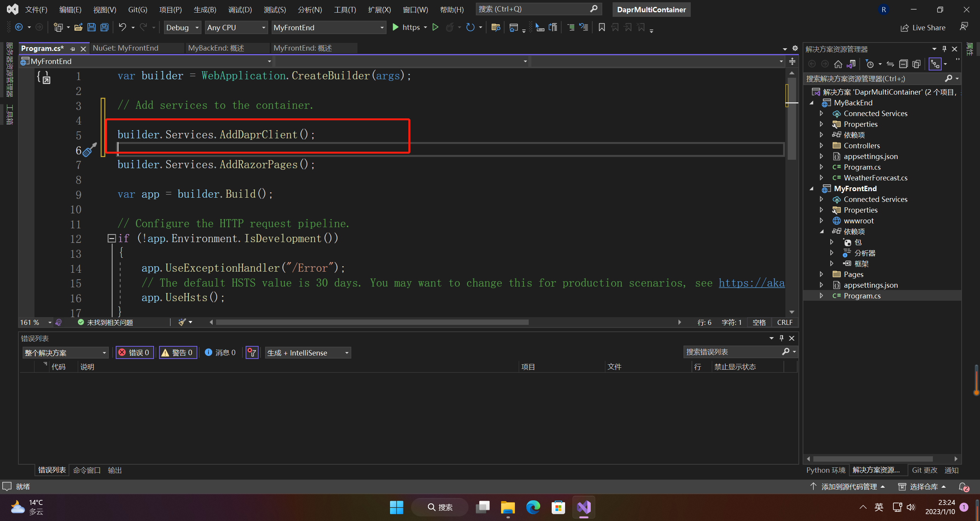This screenshot has height=521, width=980.
Task: Toggle the Errors 0 filter button
Action: point(134,352)
